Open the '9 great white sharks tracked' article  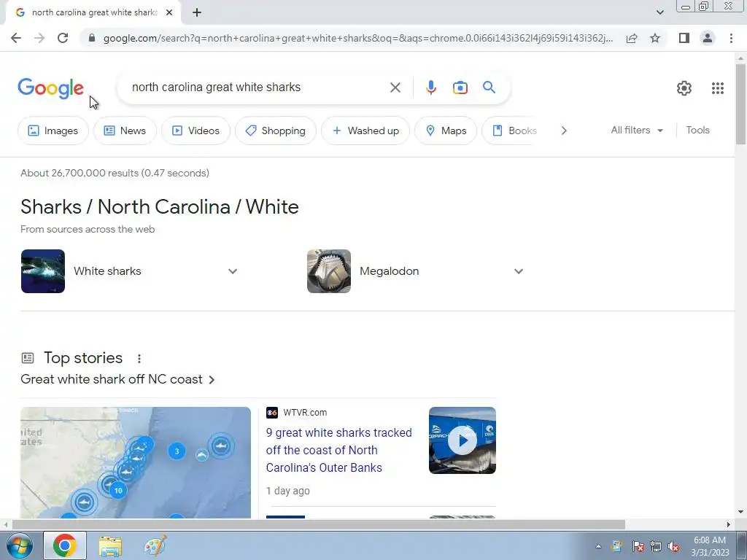click(x=338, y=450)
